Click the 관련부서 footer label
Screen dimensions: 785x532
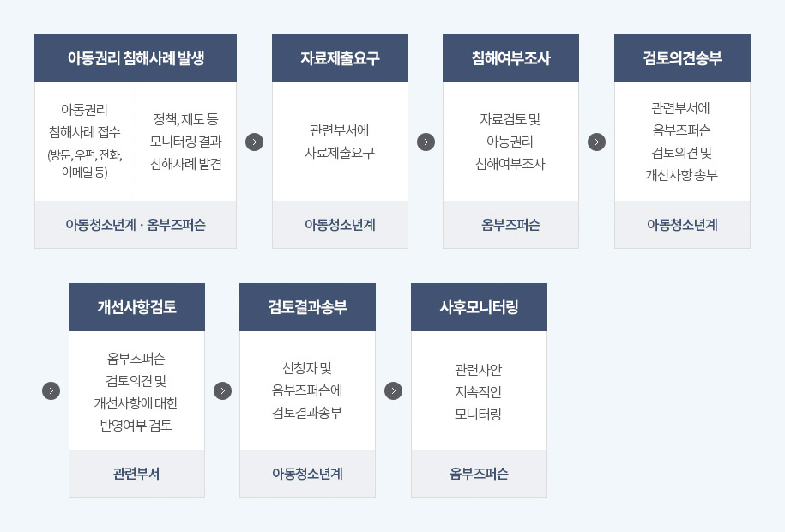[136, 474]
